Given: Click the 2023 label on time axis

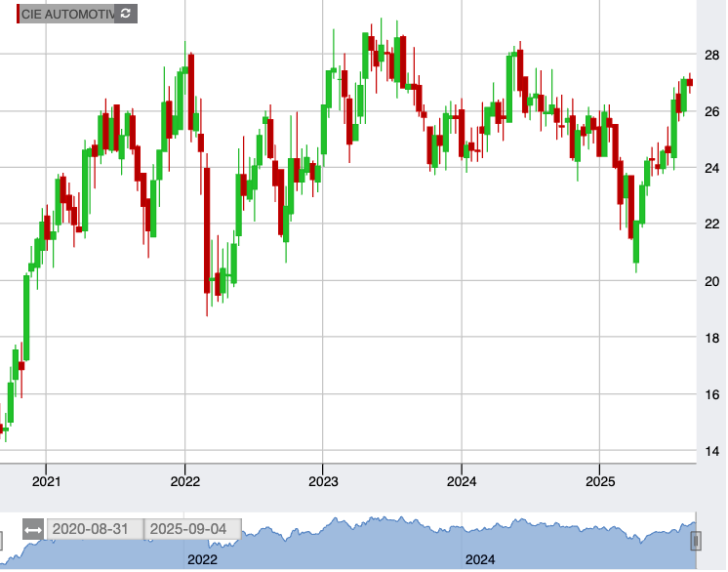Looking at the screenshot, I should [x=323, y=481].
